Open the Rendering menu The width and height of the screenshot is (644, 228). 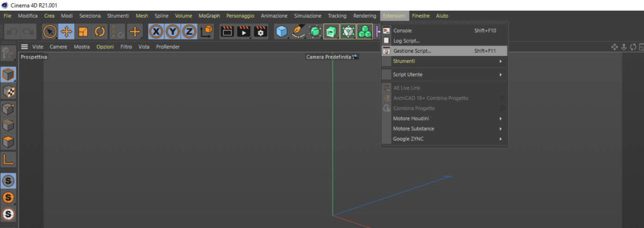(365, 16)
